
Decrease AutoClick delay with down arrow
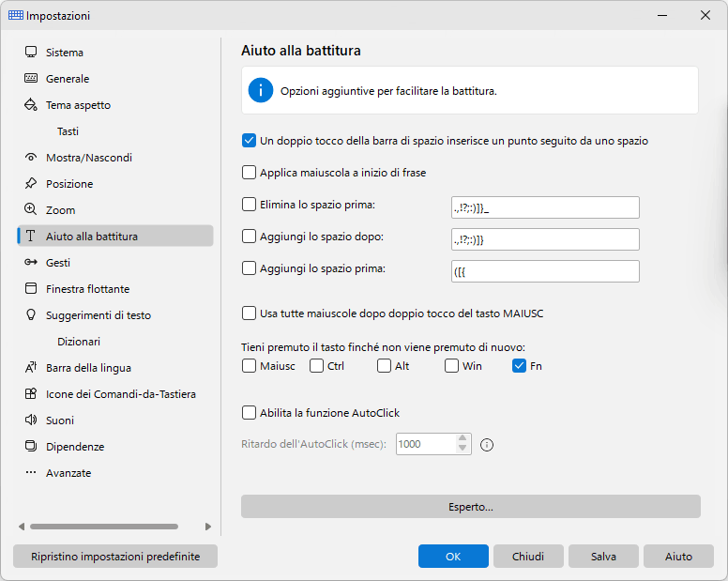(462, 449)
